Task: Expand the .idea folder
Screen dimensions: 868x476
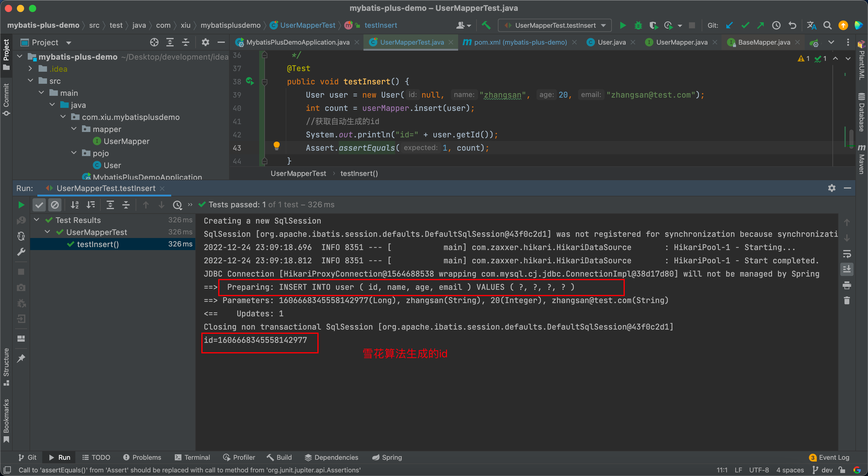Action: point(30,69)
